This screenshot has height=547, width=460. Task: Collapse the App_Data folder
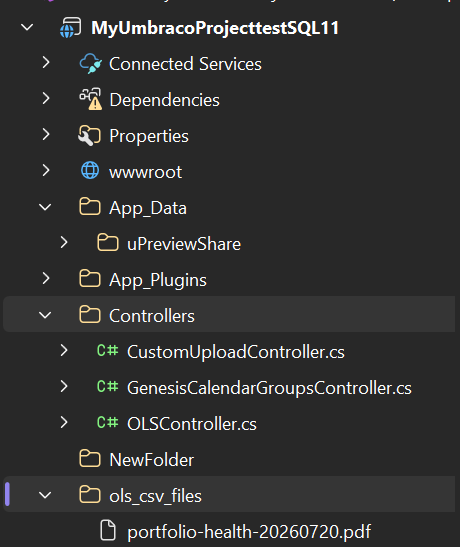coord(45,207)
